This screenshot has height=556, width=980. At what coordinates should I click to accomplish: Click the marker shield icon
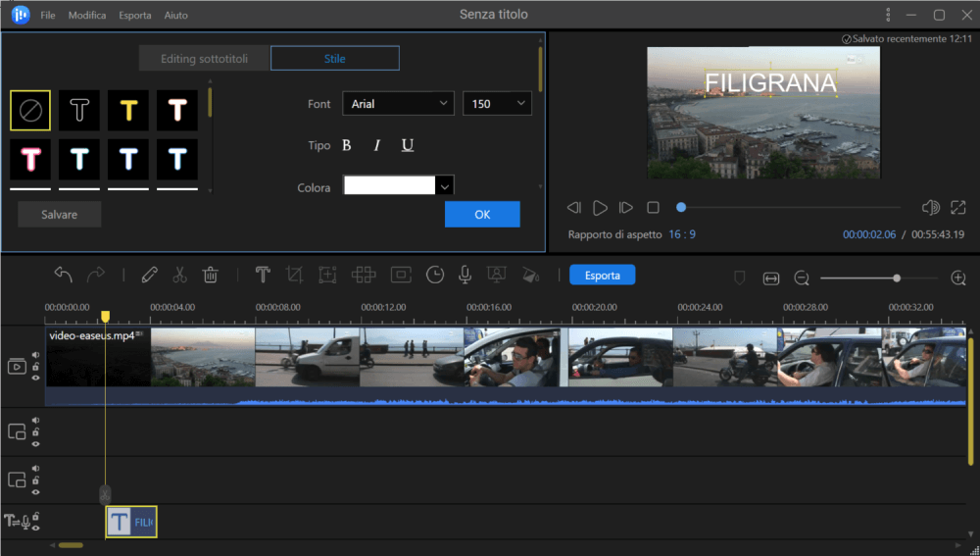tap(739, 278)
